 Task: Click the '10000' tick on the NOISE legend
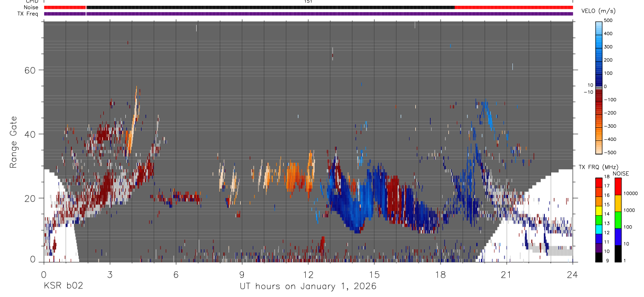click(x=630, y=193)
